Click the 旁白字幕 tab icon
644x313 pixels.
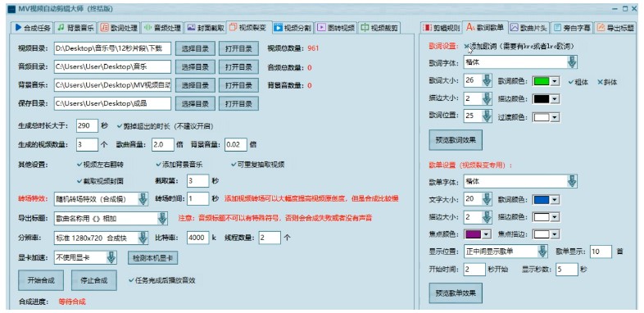(x=557, y=28)
